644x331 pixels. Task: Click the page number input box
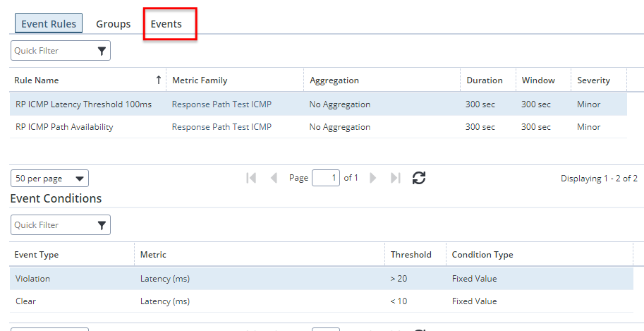pos(325,178)
